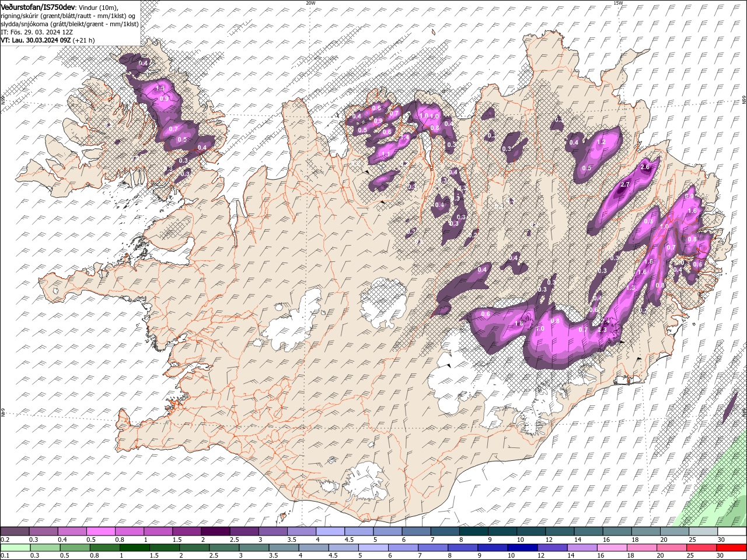The image size is (747, 560).
Task: Pick top legend swatch starting at 3
Action: tap(273, 531)
